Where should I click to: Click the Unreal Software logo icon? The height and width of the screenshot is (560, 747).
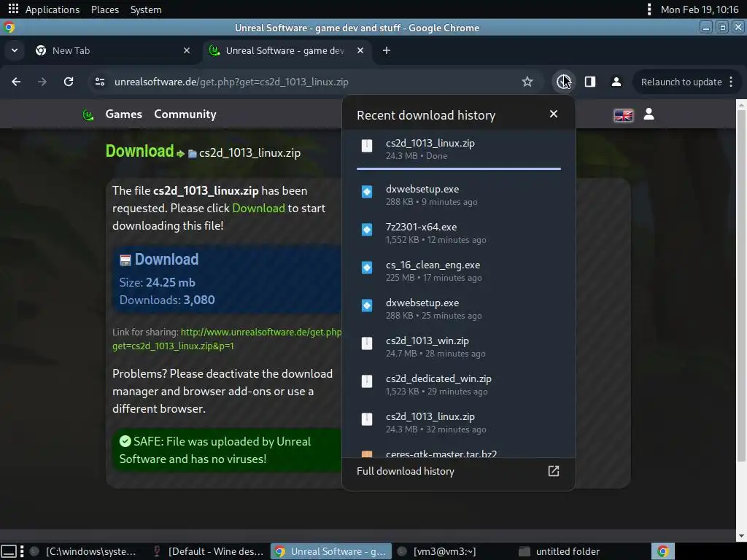(x=88, y=114)
